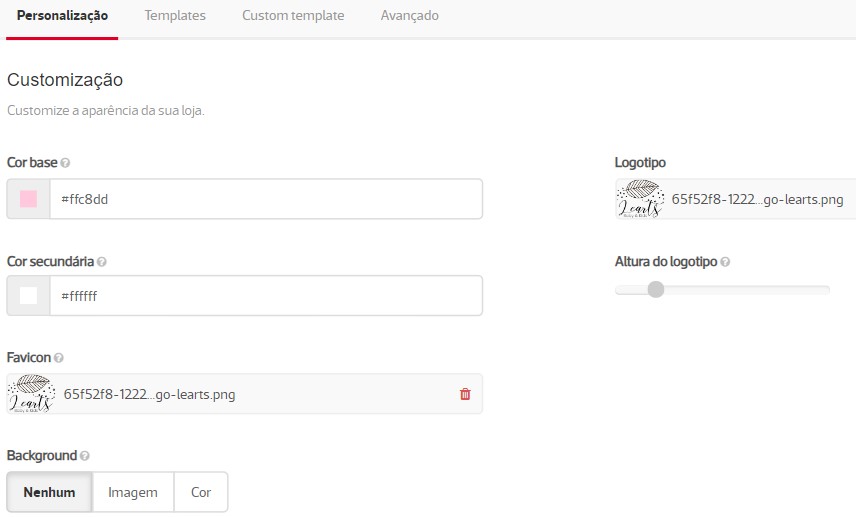Go to the Avançado tab
This screenshot has width=856, height=517.
(x=409, y=16)
